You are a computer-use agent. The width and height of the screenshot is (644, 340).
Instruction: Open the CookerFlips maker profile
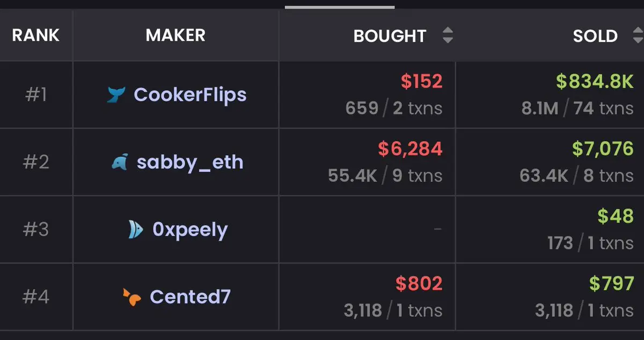tap(190, 95)
